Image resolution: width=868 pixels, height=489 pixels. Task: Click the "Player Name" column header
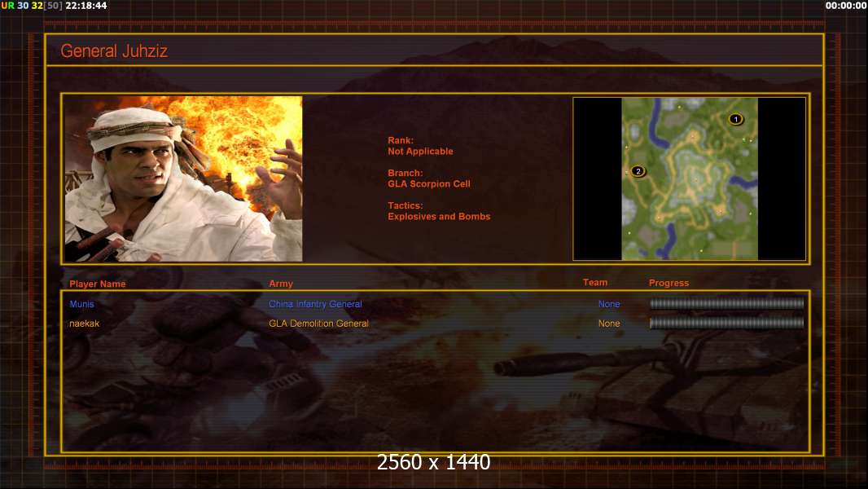(x=98, y=284)
